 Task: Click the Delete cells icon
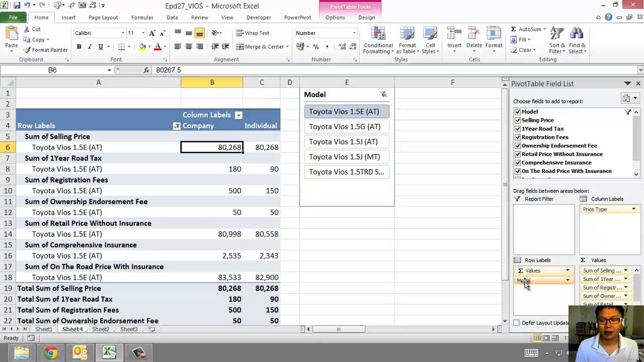(x=474, y=33)
